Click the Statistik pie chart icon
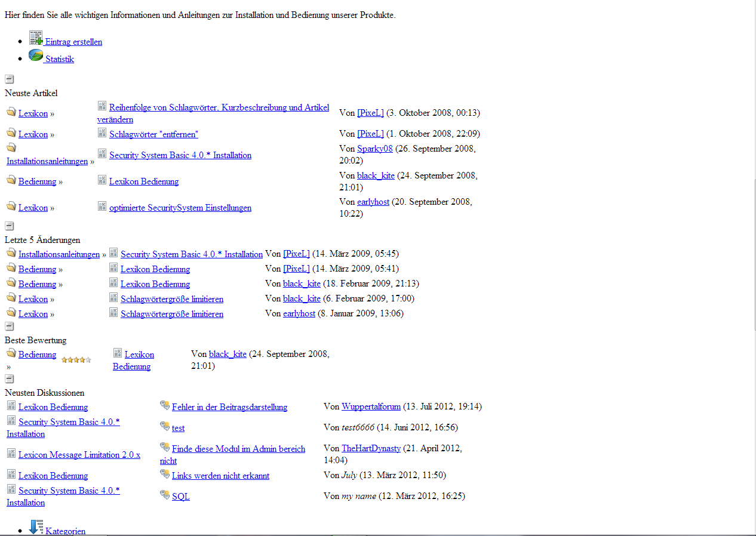The height and width of the screenshot is (536, 756). click(36, 56)
